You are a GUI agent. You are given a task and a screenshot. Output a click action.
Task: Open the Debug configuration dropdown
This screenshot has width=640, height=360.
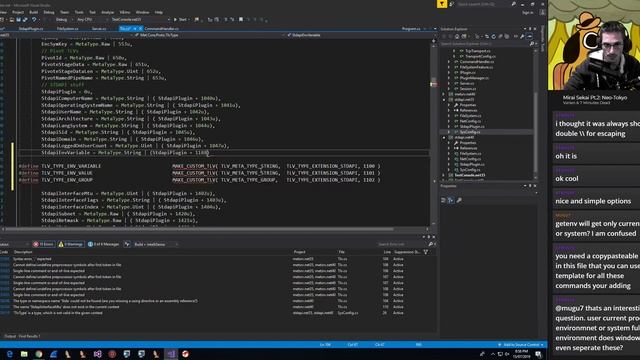pos(63,19)
